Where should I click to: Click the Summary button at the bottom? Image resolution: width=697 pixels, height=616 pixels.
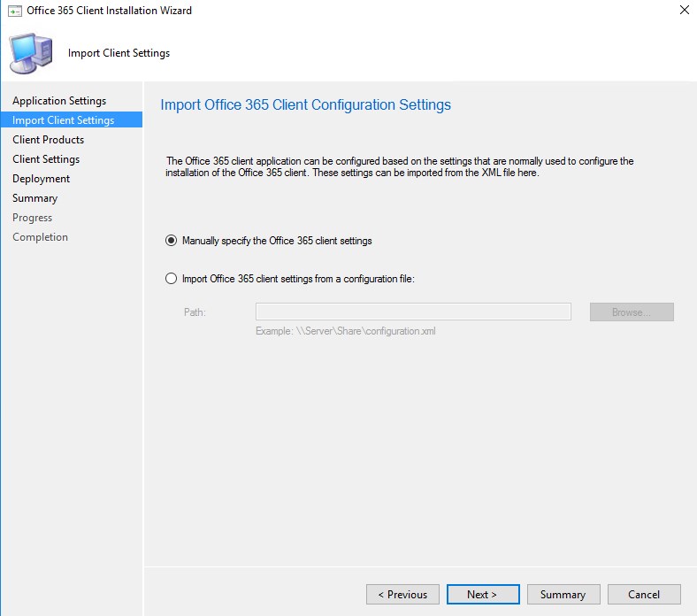563,594
